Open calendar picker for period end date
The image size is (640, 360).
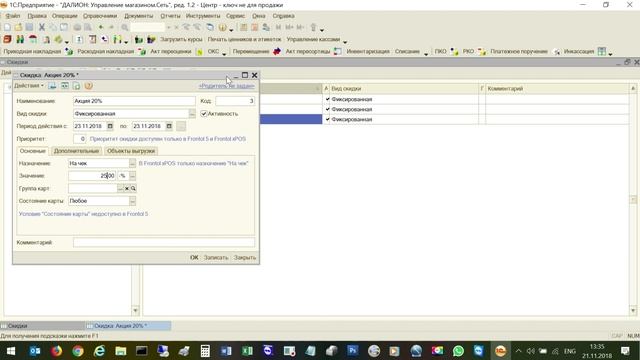(x=169, y=126)
